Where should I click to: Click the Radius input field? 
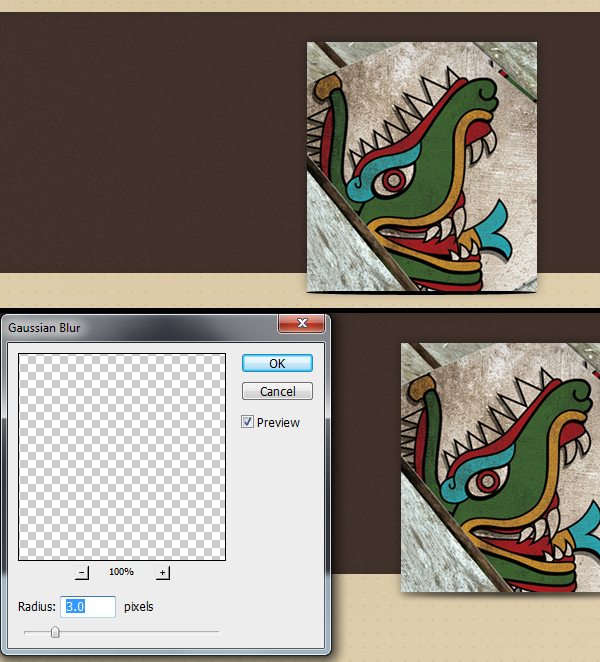point(88,607)
